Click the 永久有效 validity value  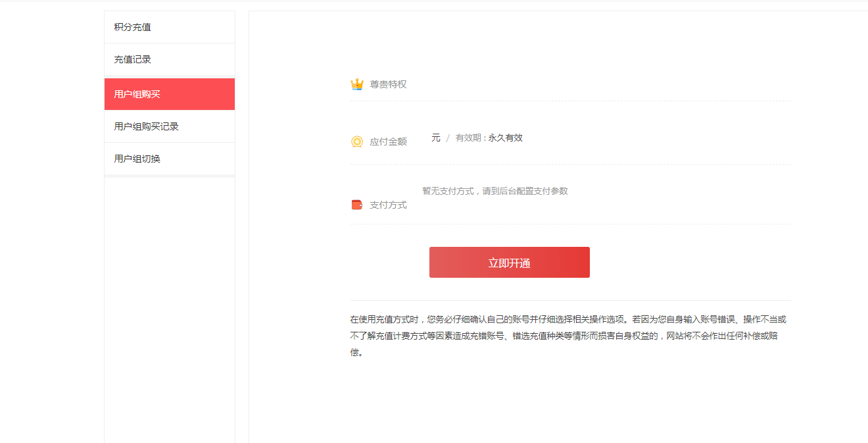[506, 138]
